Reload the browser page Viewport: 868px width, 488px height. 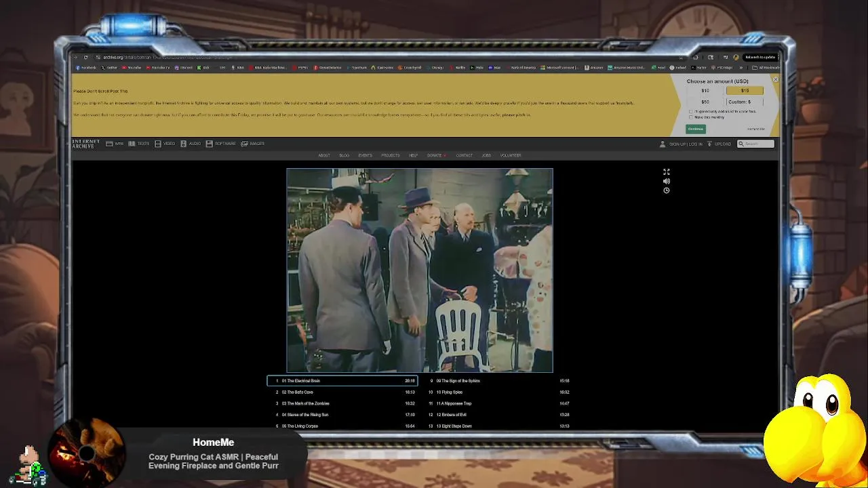[x=85, y=57]
